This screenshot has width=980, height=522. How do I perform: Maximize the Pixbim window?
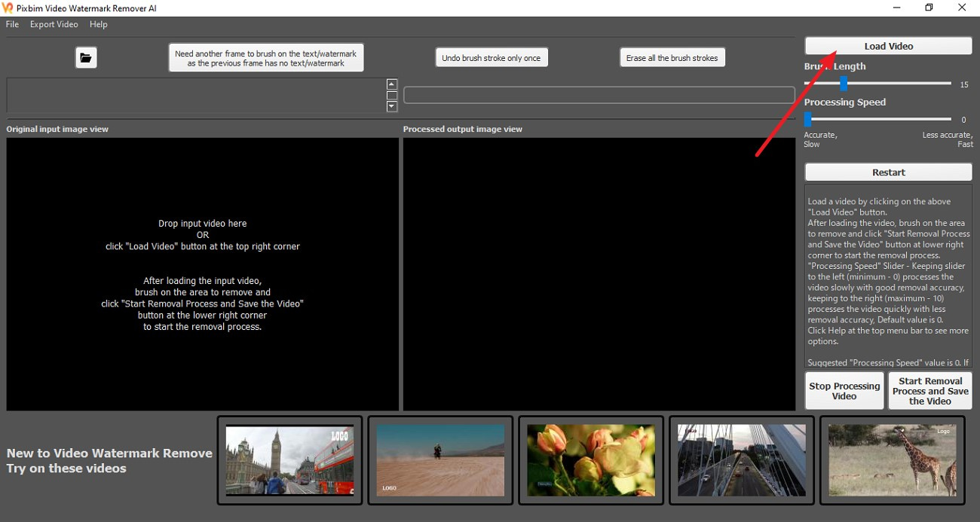[x=929, y=8]
